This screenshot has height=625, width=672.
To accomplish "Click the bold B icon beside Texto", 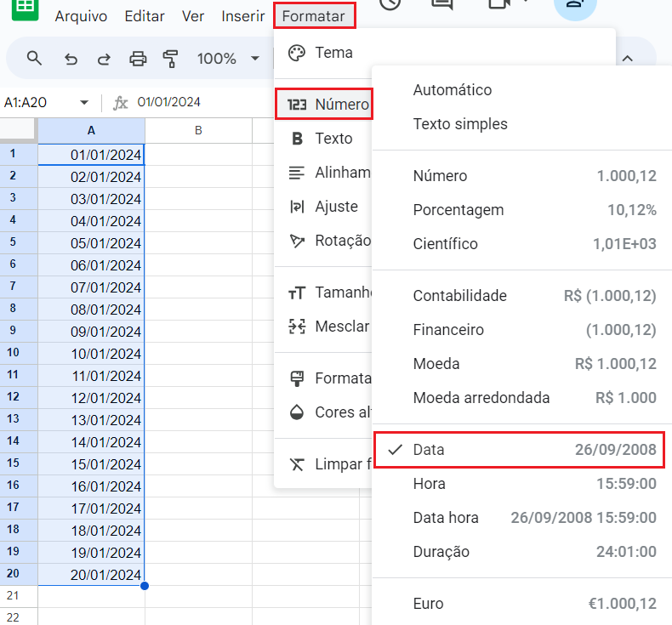I will point(297,139).
